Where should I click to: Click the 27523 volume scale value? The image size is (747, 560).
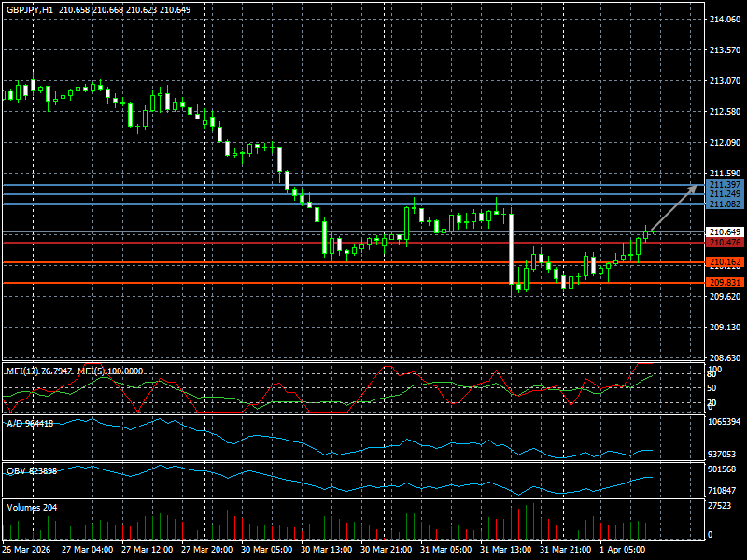(721, 505)
